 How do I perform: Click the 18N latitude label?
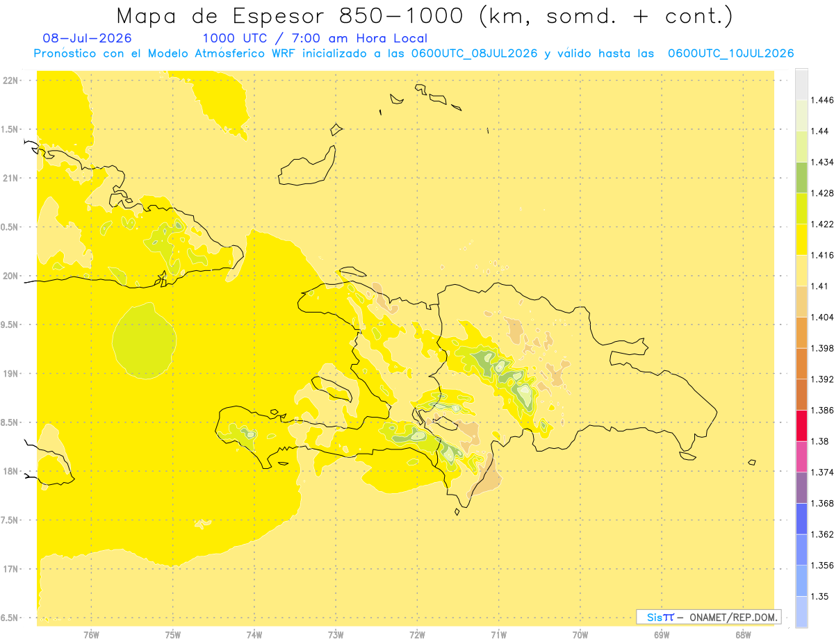point(10,472)
